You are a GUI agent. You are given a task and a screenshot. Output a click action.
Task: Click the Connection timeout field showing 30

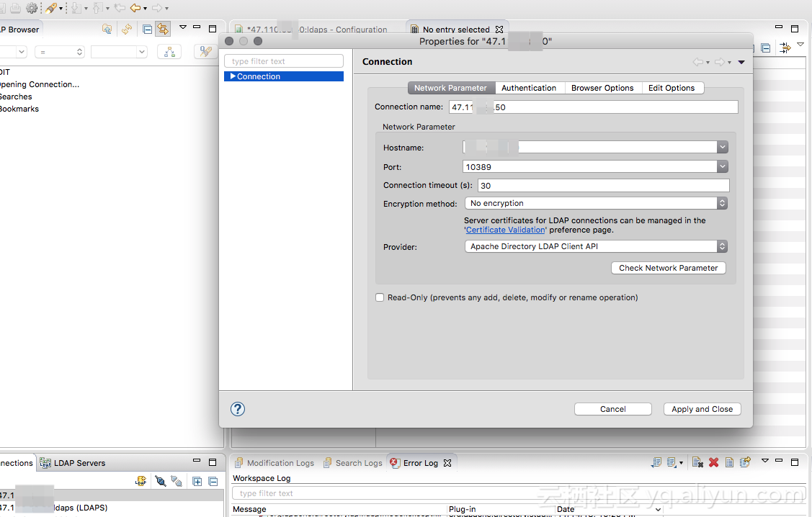pos(603,185)
